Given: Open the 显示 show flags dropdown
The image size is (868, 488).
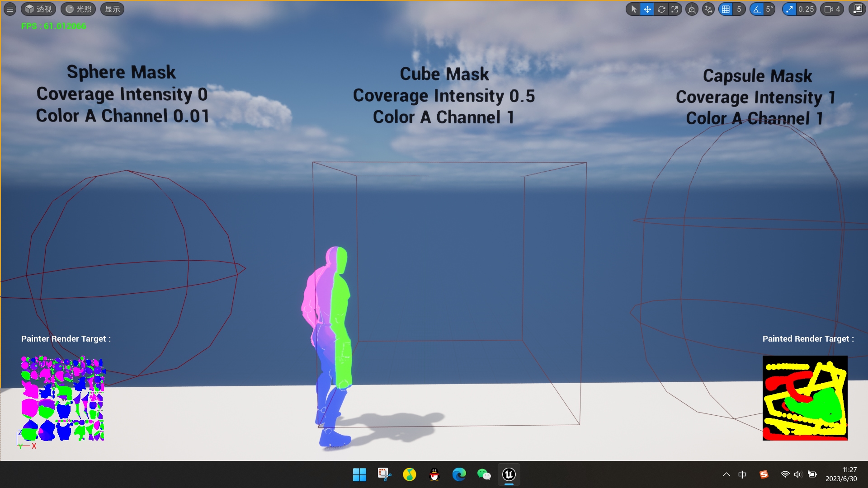Looking at the screenshot, I should 112,9.
